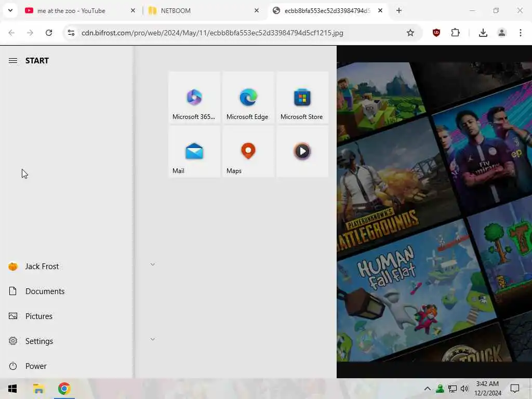Show hidden system tray icons
The height and width of the screenshot is (399, 532).
point(428,389)
